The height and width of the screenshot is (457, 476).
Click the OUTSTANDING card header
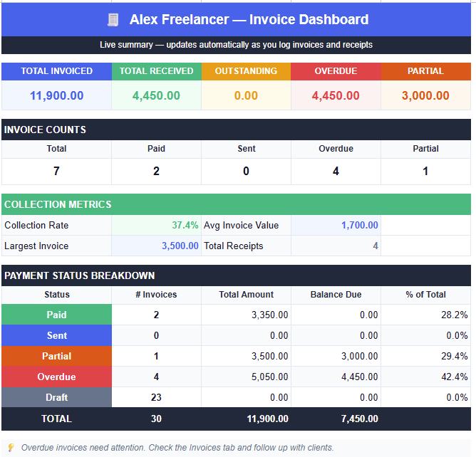point(246,71)
